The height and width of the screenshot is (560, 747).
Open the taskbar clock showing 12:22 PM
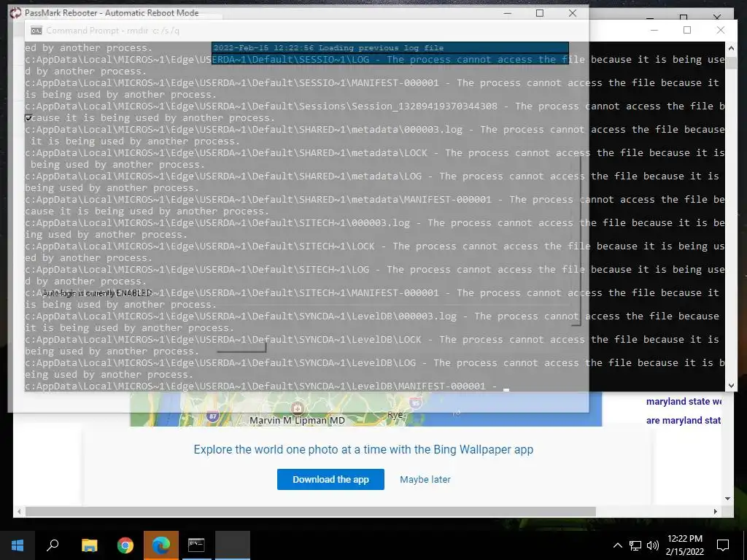click(x=684, y=545)
